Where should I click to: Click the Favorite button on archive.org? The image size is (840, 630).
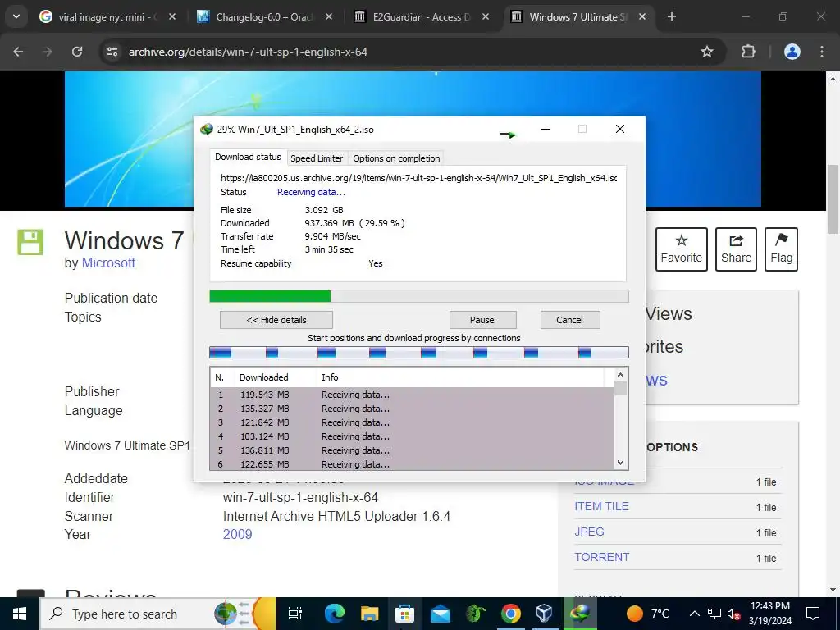pos(681,249)
